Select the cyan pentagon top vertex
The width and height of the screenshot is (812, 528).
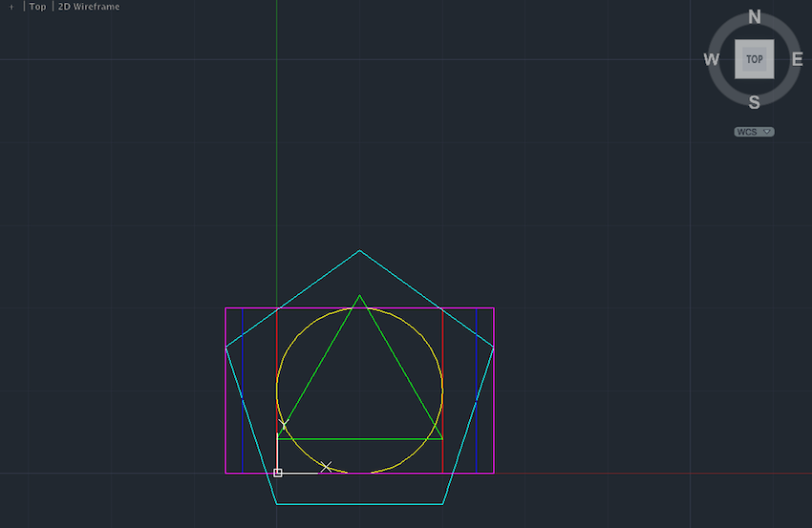tap(359, 250)
